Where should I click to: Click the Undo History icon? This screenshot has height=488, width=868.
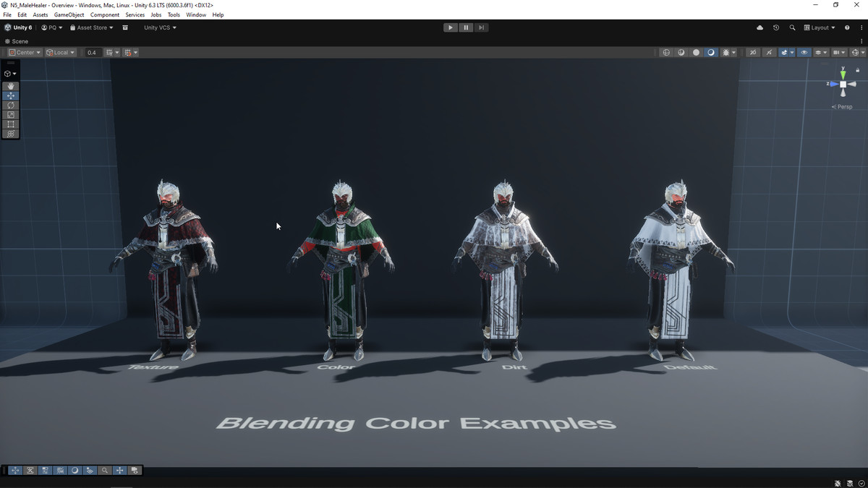776,27
